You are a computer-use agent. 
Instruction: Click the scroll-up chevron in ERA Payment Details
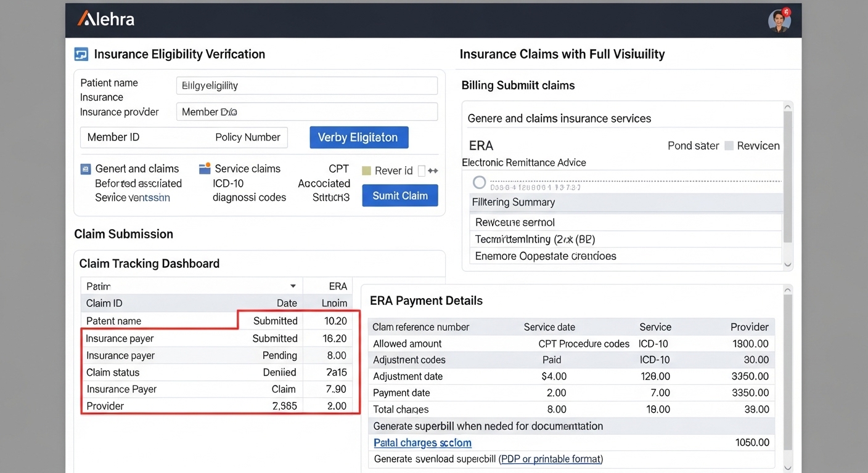point(787,289)
